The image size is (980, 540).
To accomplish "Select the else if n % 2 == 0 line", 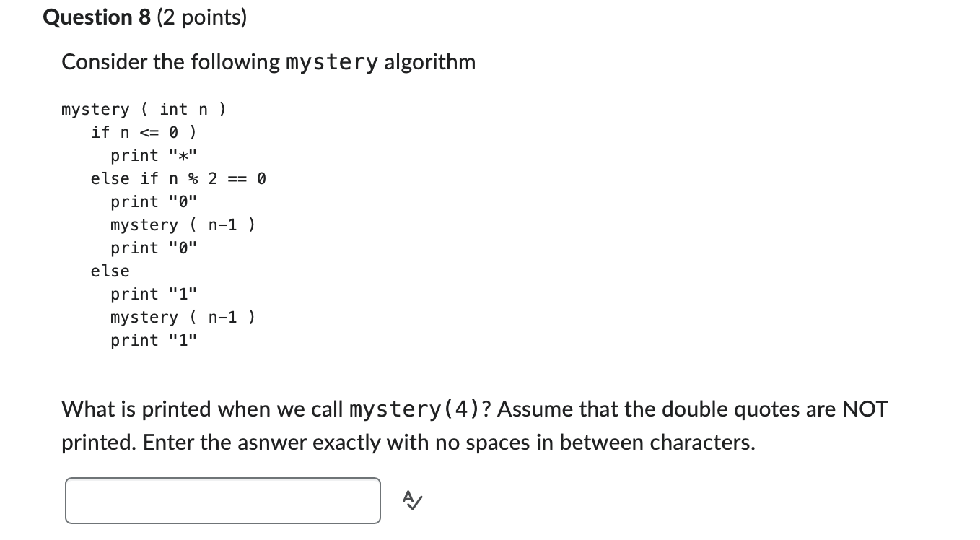I will click(x=178, y=178).
